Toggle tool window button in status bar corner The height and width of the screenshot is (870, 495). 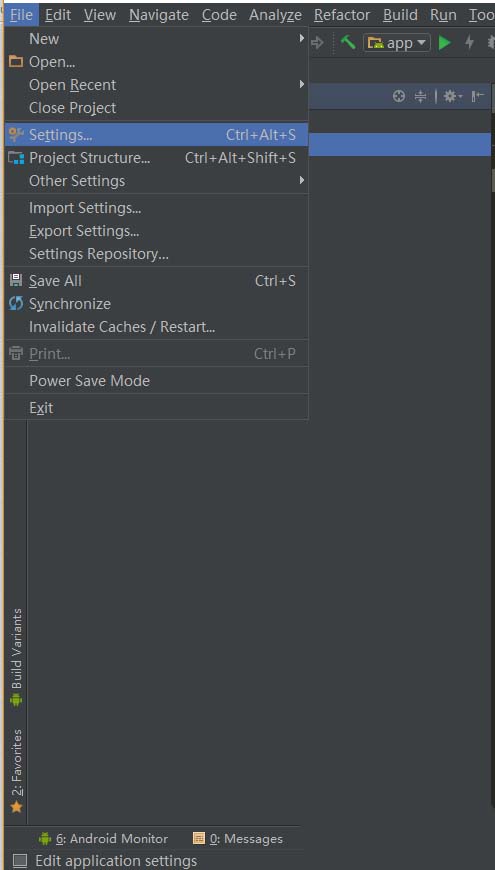(20, 861)
